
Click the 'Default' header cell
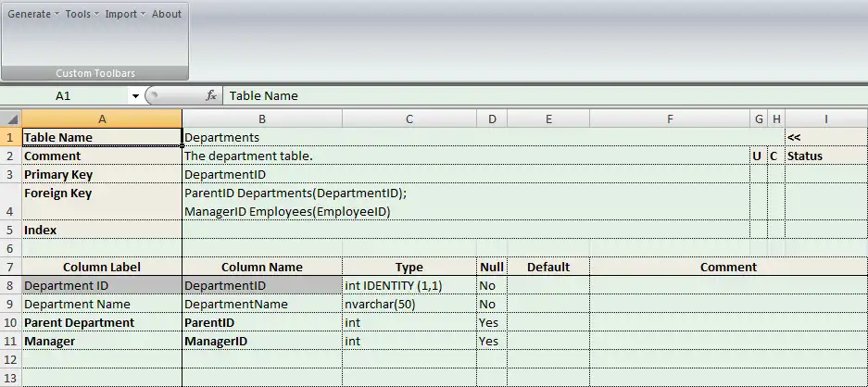(548, 267)
